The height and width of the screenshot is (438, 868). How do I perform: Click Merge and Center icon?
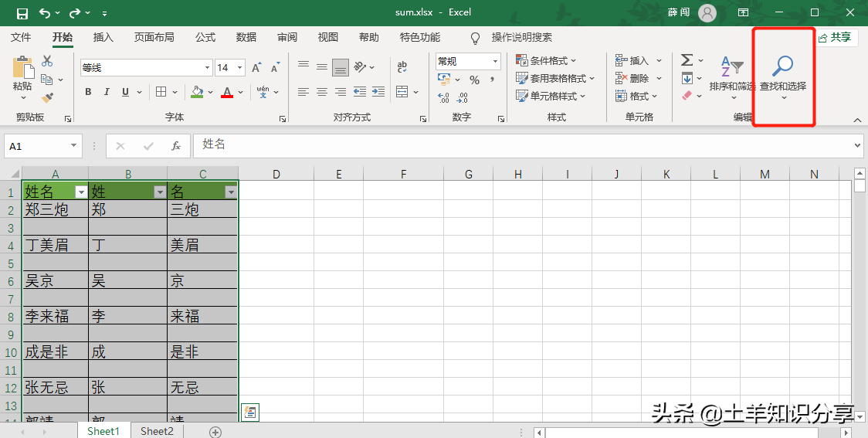click(402, 92)
